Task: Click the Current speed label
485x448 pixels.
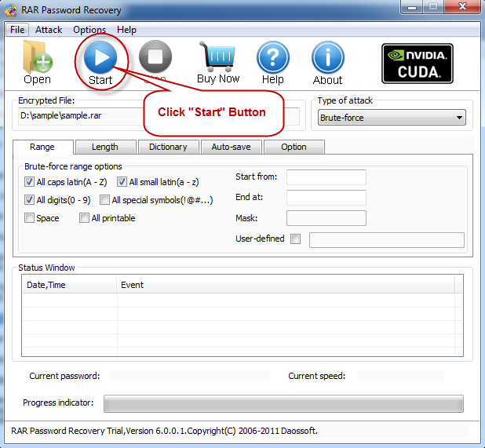Action: [317, 376]
